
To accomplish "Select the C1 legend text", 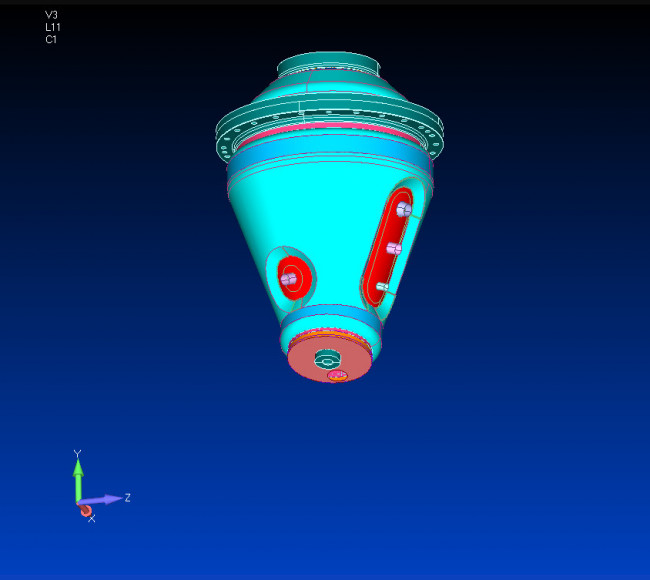I will tap(51, 40).
